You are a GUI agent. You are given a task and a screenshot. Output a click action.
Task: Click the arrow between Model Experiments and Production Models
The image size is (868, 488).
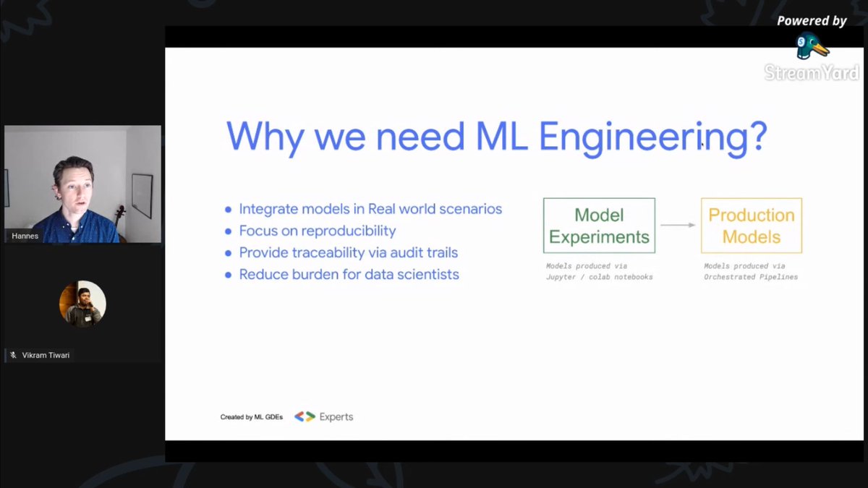click(x=676, y=225)
